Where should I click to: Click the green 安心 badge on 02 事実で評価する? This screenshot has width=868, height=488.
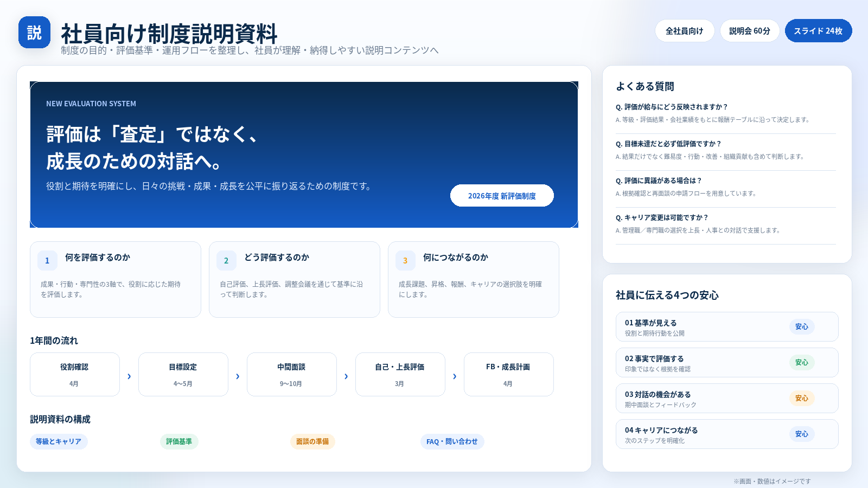(x=802, y=362)
